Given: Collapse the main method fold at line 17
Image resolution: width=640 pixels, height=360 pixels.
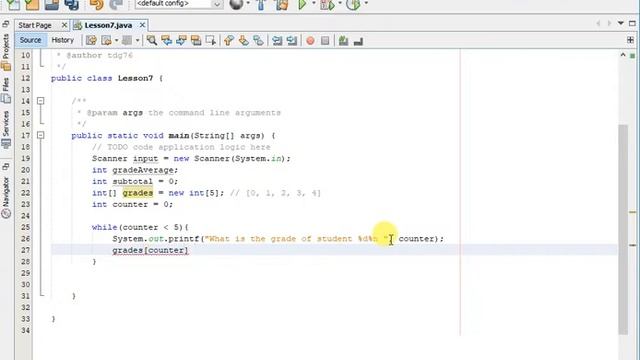Looking at the screenshot, I should click(40, 135).
